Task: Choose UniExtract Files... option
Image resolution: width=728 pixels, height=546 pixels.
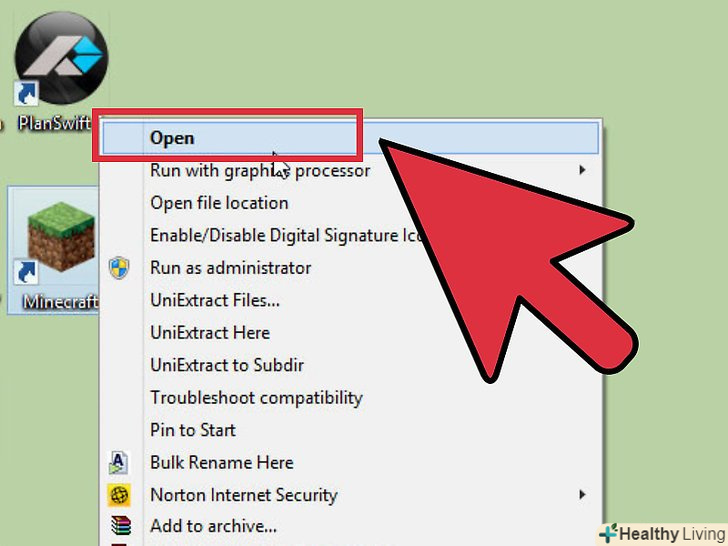Action: click(215, 300)
